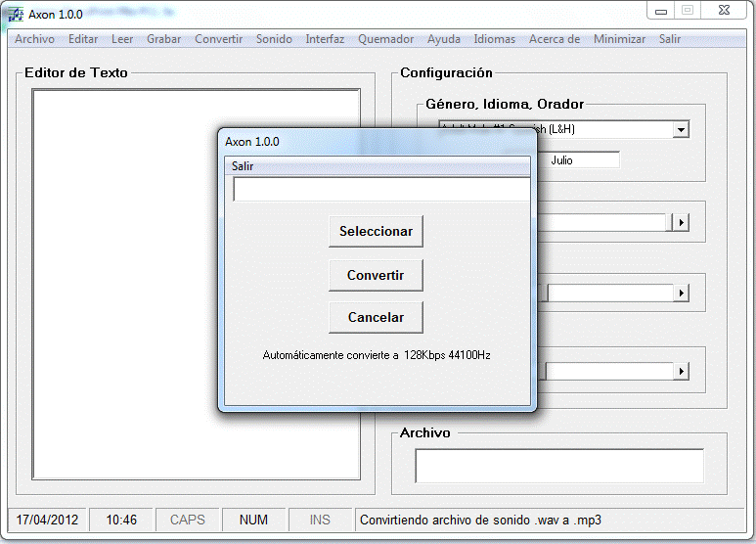The width and height of the screenshot is (756, 544).
Task: Expand the voice selection dropdown arrow
Action: (681, 129)
